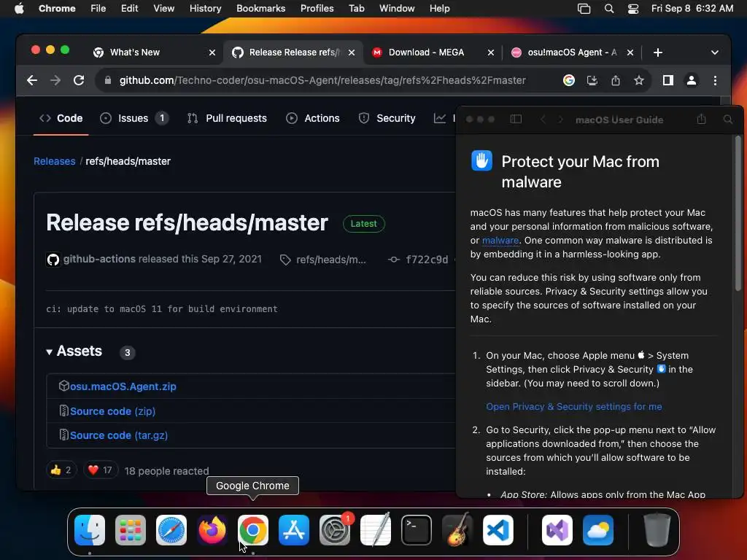Click the install app icon in address bar

pos(592,80)
